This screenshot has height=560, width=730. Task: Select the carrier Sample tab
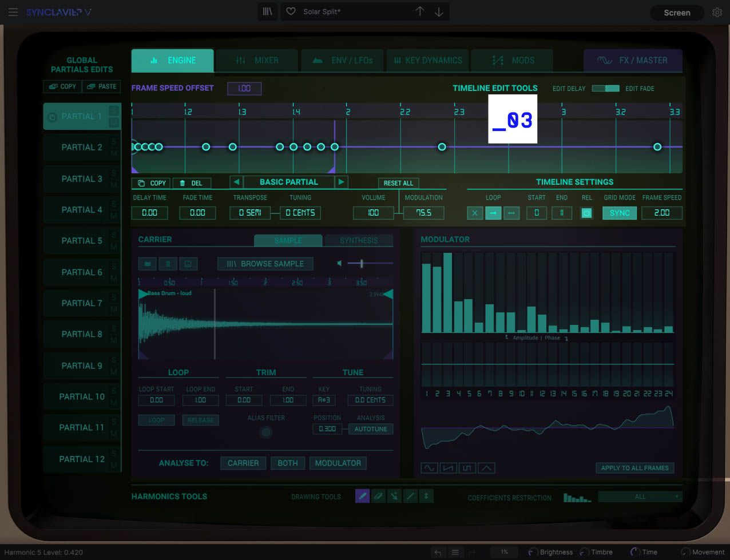[x=288, y=240]
